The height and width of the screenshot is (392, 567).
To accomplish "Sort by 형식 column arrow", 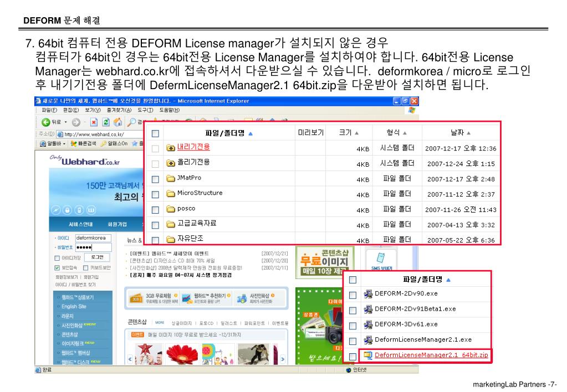I will (x=405, y=133).
